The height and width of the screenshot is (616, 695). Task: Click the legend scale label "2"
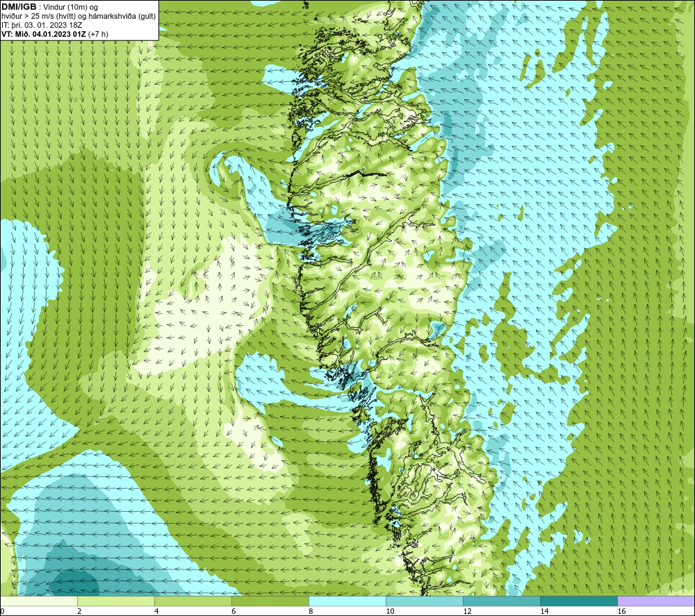click(79, 611)
